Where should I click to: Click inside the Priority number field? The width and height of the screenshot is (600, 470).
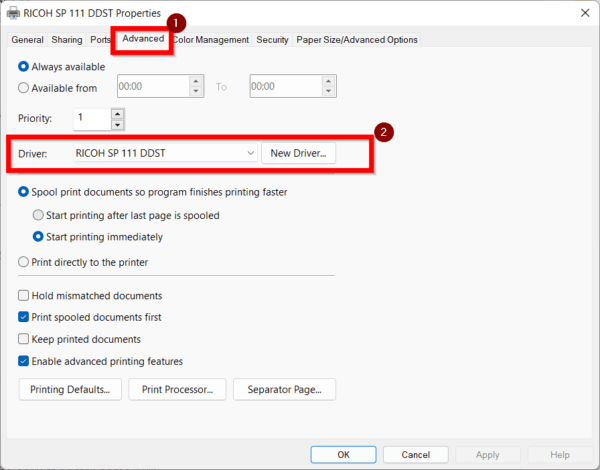point(90,119)
